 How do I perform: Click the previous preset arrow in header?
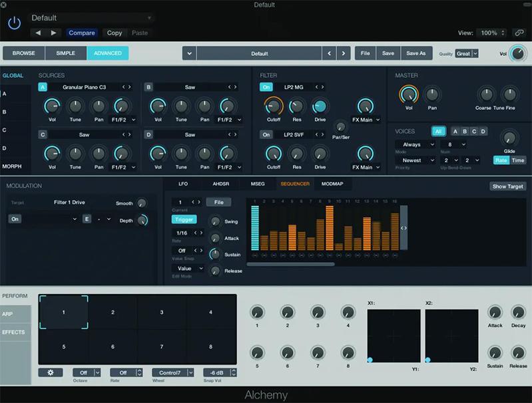click(x=38, y=33)
